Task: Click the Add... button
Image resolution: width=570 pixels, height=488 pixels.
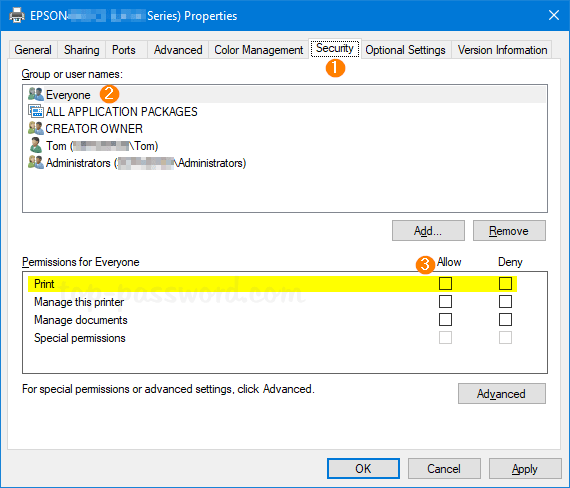Action: coord(428,231)
